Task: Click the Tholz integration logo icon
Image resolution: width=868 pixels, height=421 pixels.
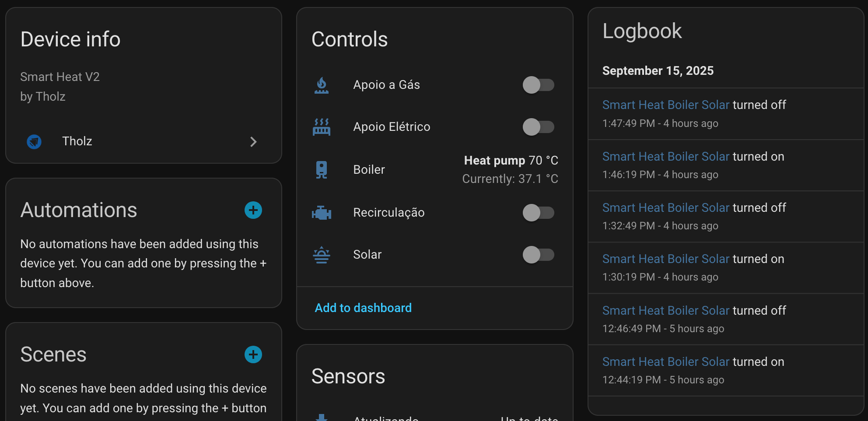Action: pos(34,142)
